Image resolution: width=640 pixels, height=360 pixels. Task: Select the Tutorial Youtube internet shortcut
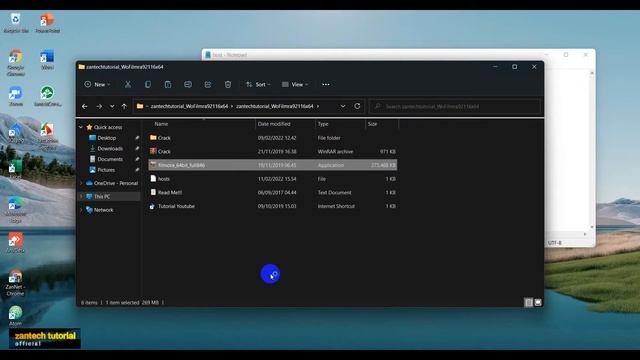[x=273, y=206]
